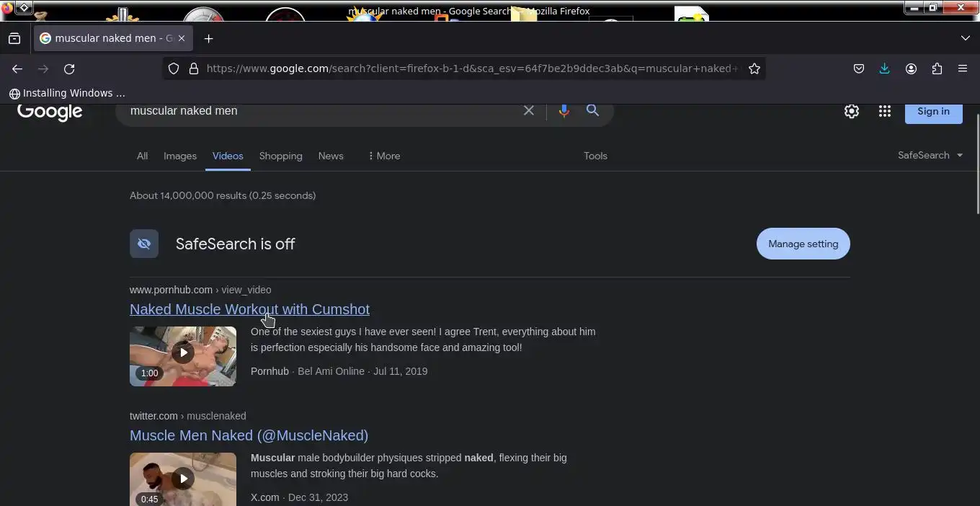Click the 'Jul 11, 2019' result date
The width and height of the screenshot is (980, 506).
(400, 371)
